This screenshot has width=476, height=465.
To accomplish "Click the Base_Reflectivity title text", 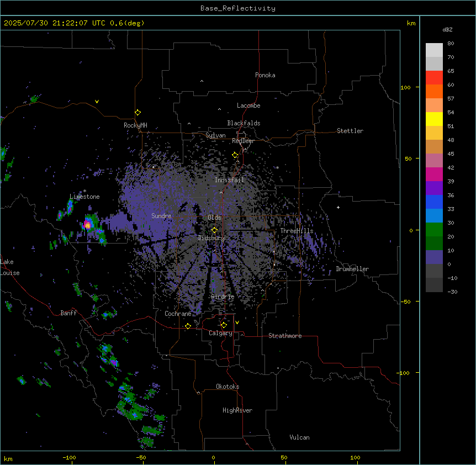I will tap(237, 8).
